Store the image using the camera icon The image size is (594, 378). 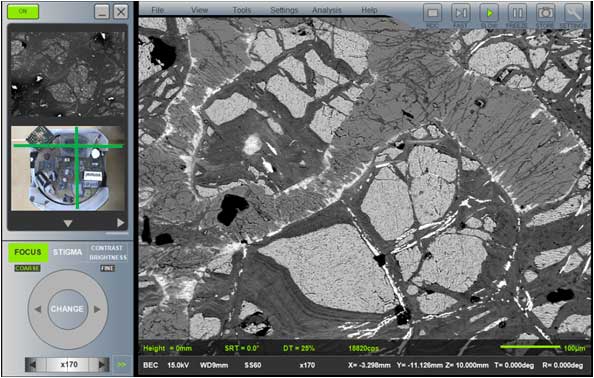[x=546, y=13]
